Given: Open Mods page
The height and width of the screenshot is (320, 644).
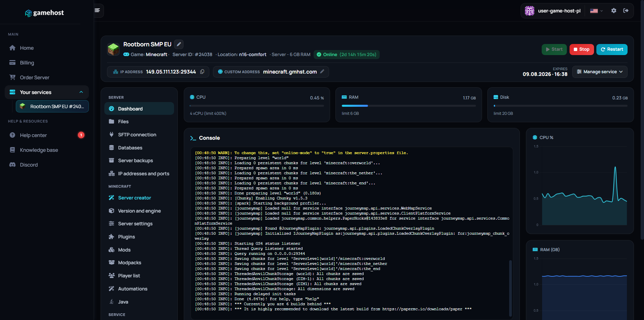Looking at the screenshot, I should (139, 250).
